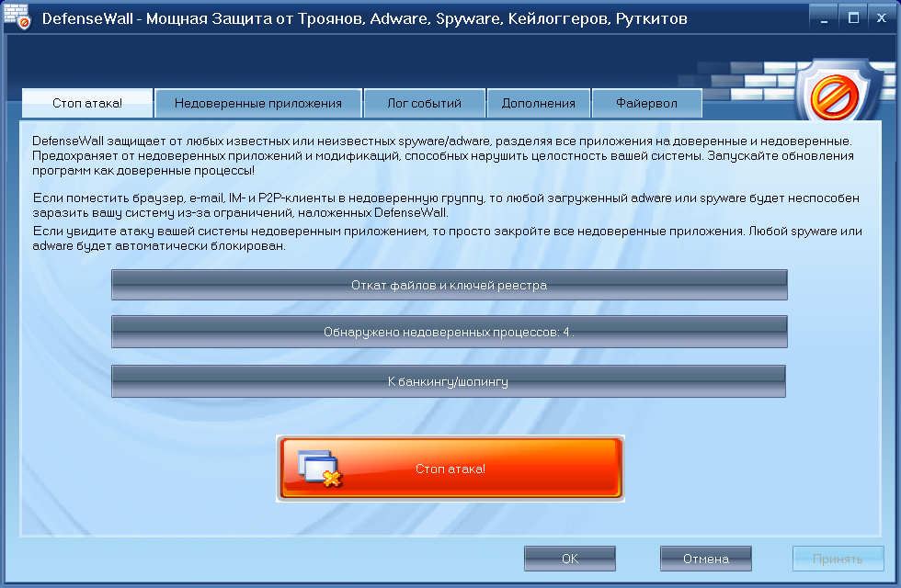This screenshot has height=588, width=901.
Task: Close the DefenseWall window
Action: coord(882,18)
